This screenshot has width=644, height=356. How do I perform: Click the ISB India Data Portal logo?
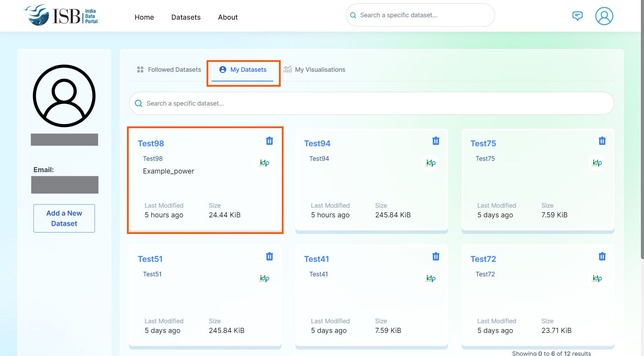[61, 16]
